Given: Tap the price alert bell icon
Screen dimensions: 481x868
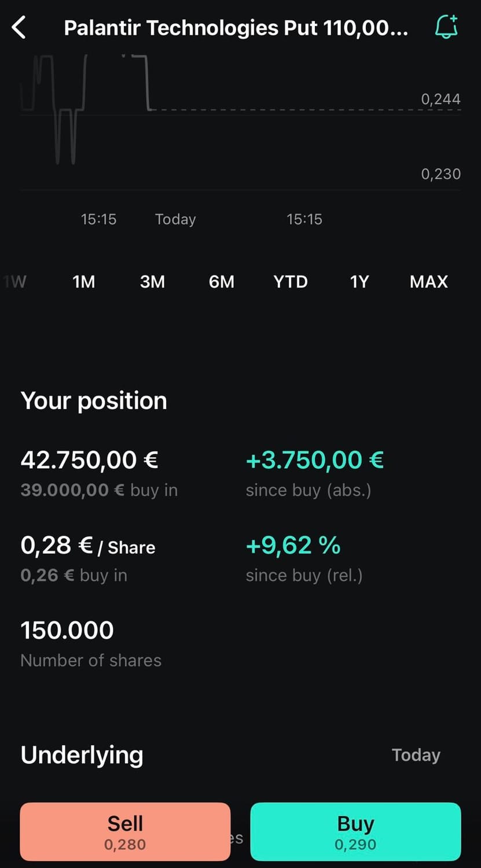Looking at the screenshot, I should [x=446, y=27].
